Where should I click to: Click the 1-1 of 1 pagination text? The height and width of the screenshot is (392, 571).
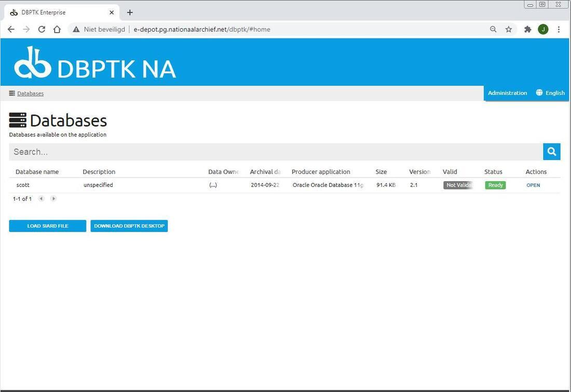point(22,199)
